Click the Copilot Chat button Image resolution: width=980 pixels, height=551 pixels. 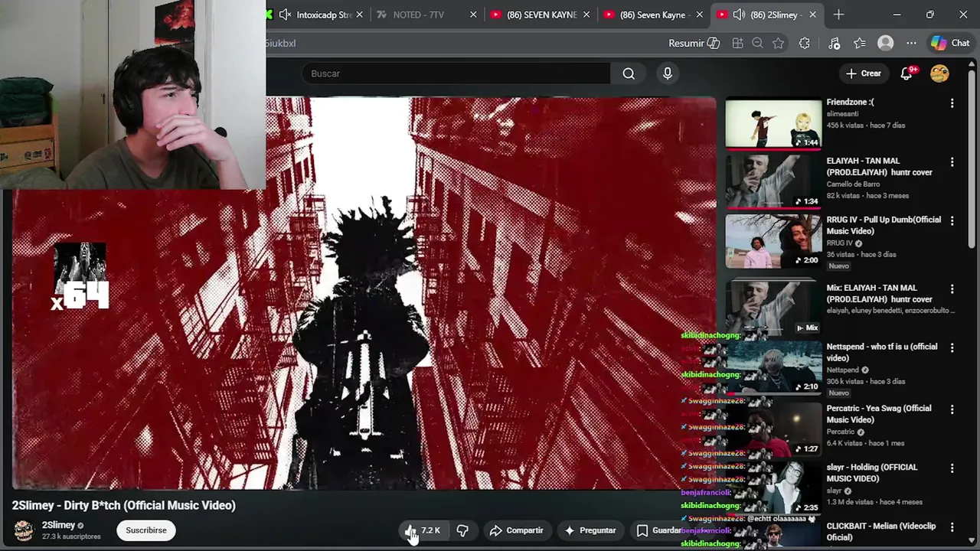(x=950, y=44)
